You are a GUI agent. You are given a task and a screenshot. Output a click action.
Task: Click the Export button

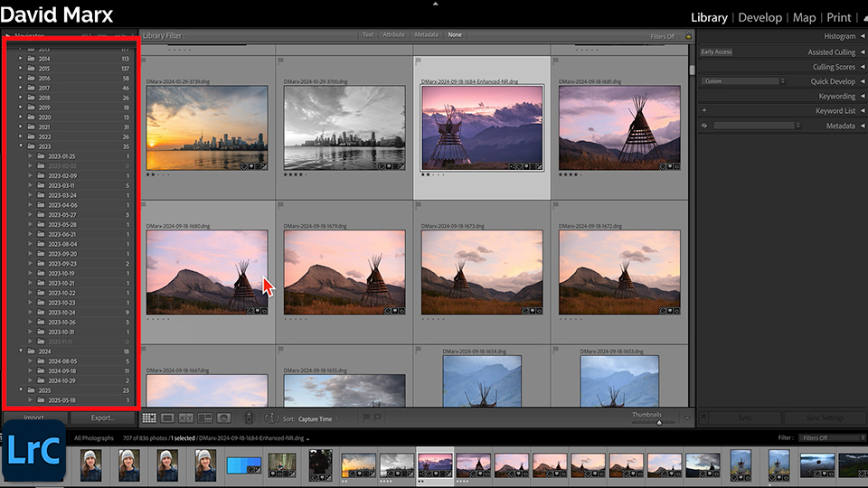102,418
